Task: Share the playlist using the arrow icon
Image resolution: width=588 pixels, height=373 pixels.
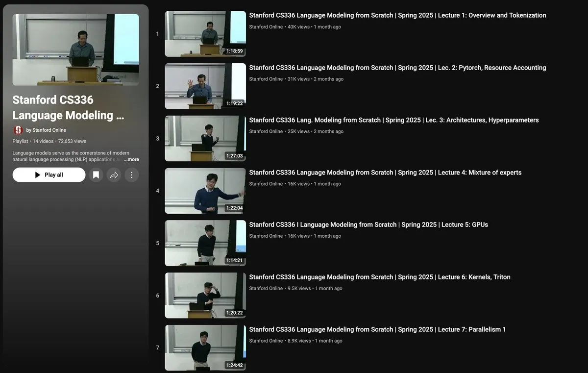Action: (x=114, y=175)
